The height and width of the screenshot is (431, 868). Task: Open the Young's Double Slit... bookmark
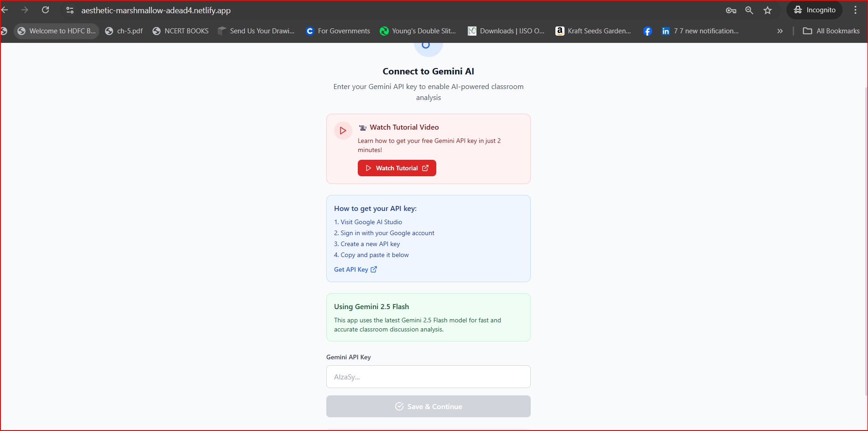(x=418, y=31)
